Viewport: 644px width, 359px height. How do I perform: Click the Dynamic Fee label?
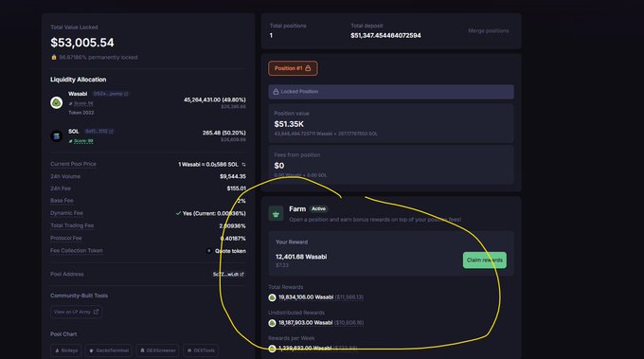coord(66,213)
